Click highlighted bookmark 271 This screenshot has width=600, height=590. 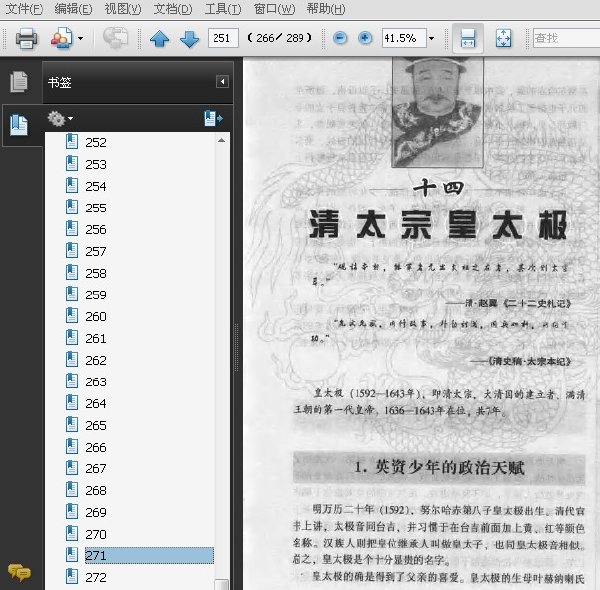pyautogui.click(x=149, y=555)
